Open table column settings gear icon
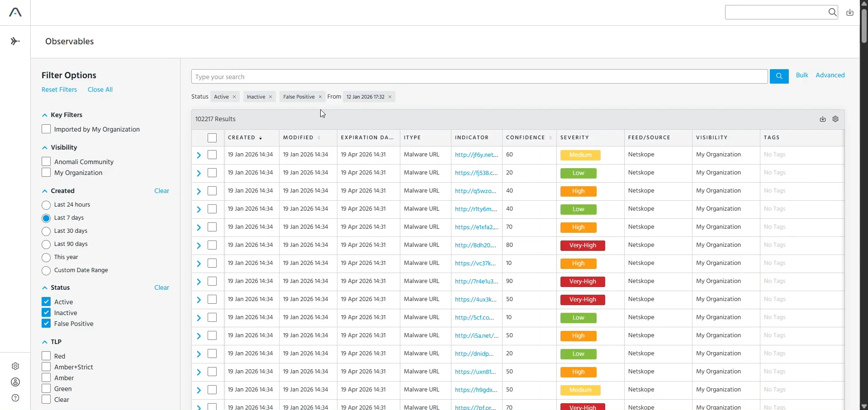The image size is (868, 410). 835,119
